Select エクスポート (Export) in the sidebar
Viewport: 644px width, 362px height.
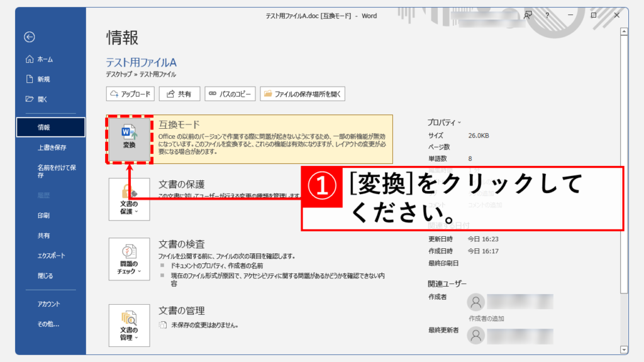click(52, 256)
